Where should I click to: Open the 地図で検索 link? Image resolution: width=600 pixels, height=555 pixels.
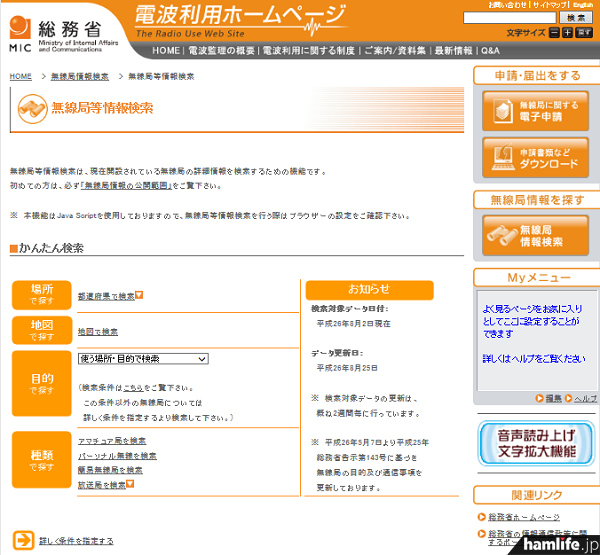[97, 331]
